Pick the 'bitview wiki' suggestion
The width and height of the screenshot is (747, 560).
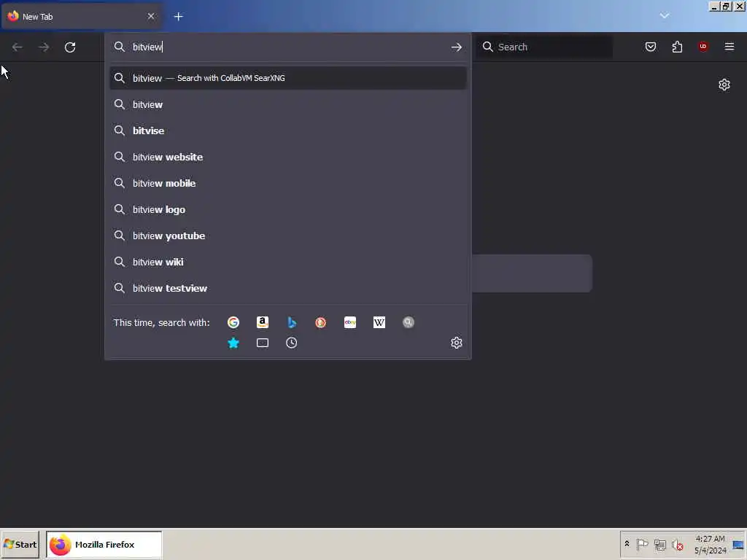(x=288, y=262)
